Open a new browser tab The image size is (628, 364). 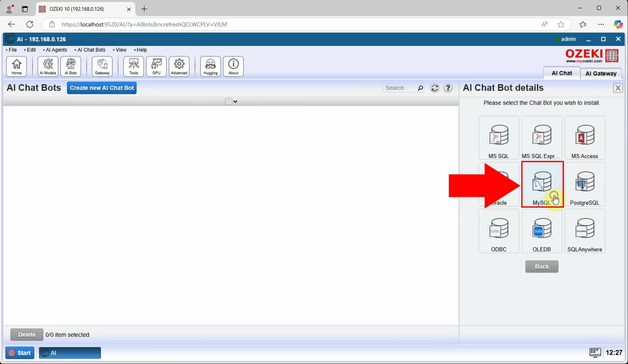pos(144,9)
